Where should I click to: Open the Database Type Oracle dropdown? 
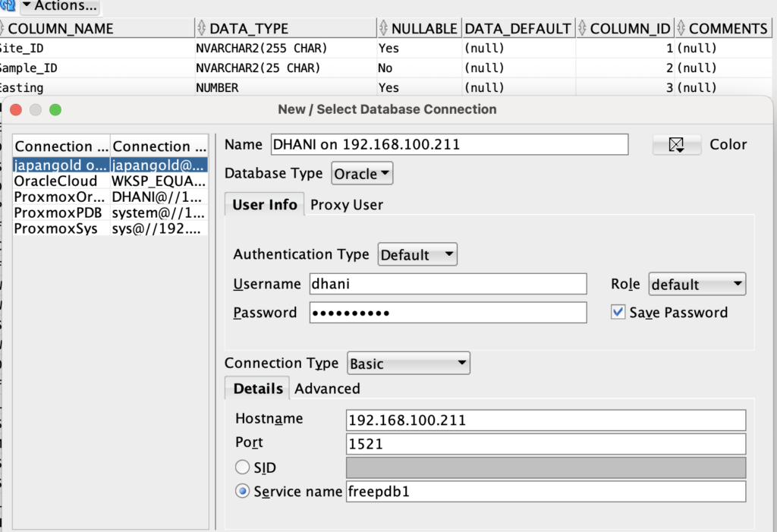click(362, 174)
